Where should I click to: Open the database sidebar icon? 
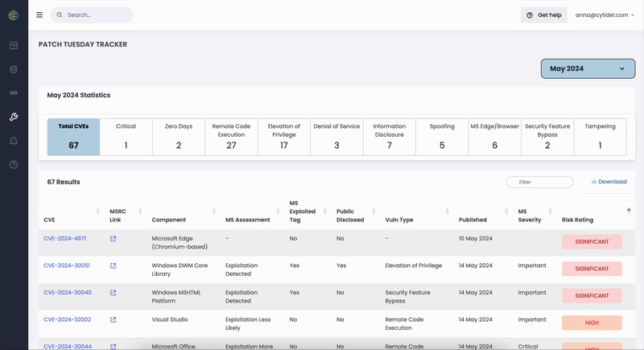click(14, 69)
